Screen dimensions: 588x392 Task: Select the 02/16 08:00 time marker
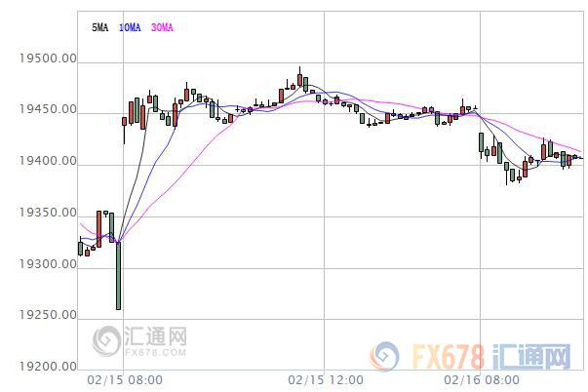point(482,380)
